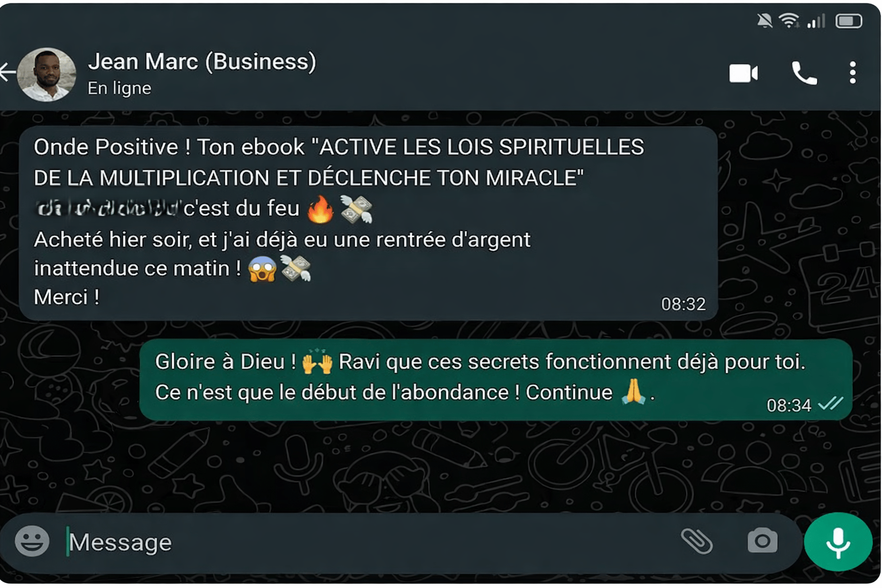This screenshot has width=882, height=588.
Task: Click the 08:32 timestamp on received message
Action: tap(683, 304)
